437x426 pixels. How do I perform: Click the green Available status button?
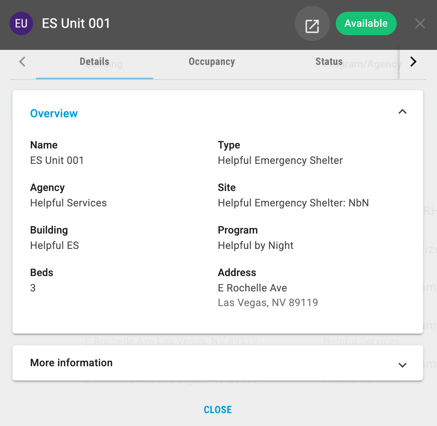[366, 24]
